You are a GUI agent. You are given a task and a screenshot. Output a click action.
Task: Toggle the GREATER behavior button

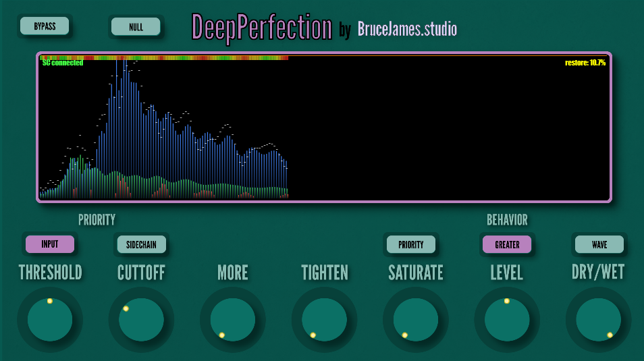(x=507, y=245)
